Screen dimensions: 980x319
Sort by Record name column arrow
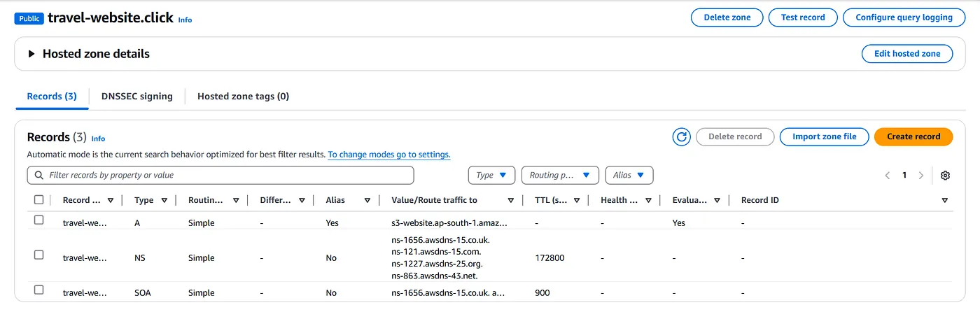point(111,200)
